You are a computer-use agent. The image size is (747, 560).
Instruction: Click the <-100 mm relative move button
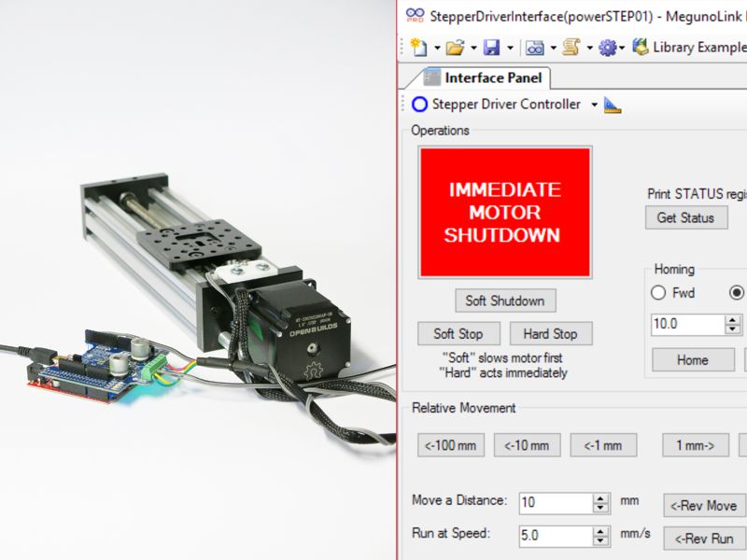451,445
